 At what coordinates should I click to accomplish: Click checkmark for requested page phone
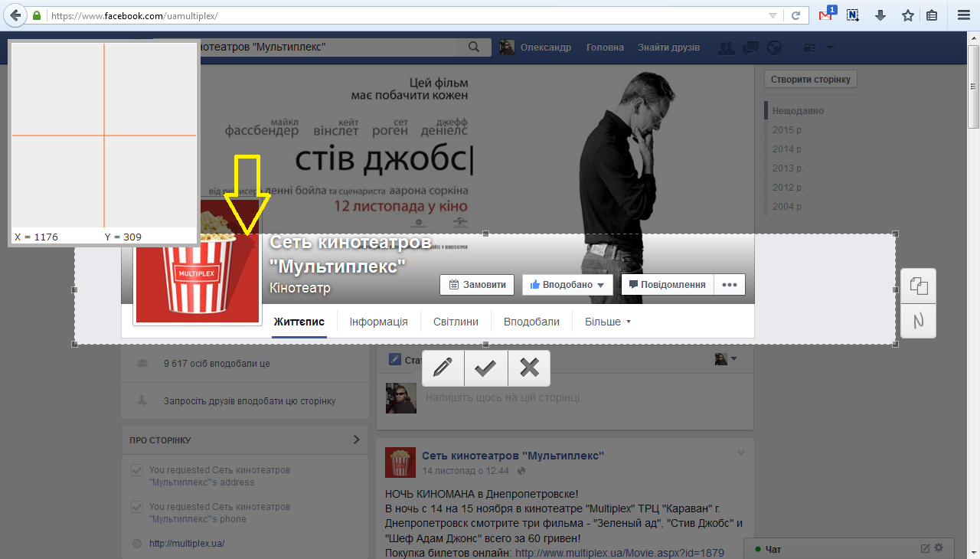coord(137,507)
